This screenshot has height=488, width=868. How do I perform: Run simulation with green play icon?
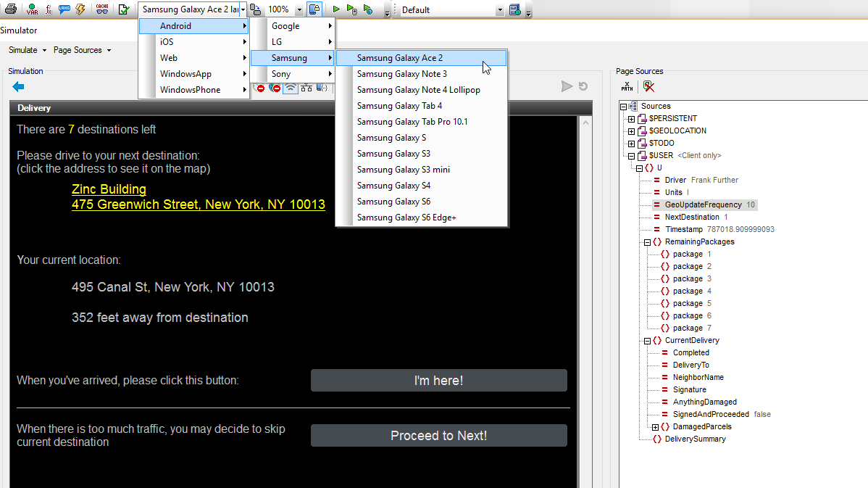pos(336,9)
